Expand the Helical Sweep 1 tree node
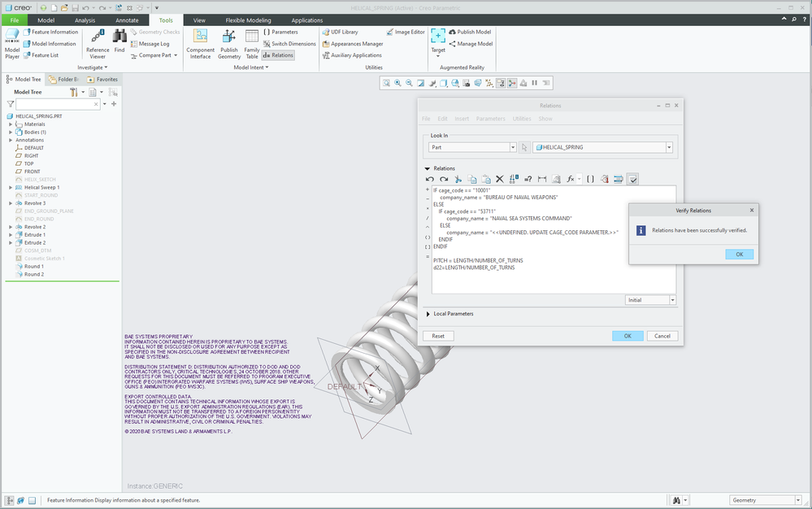812x509 pixels. (11, 187)
